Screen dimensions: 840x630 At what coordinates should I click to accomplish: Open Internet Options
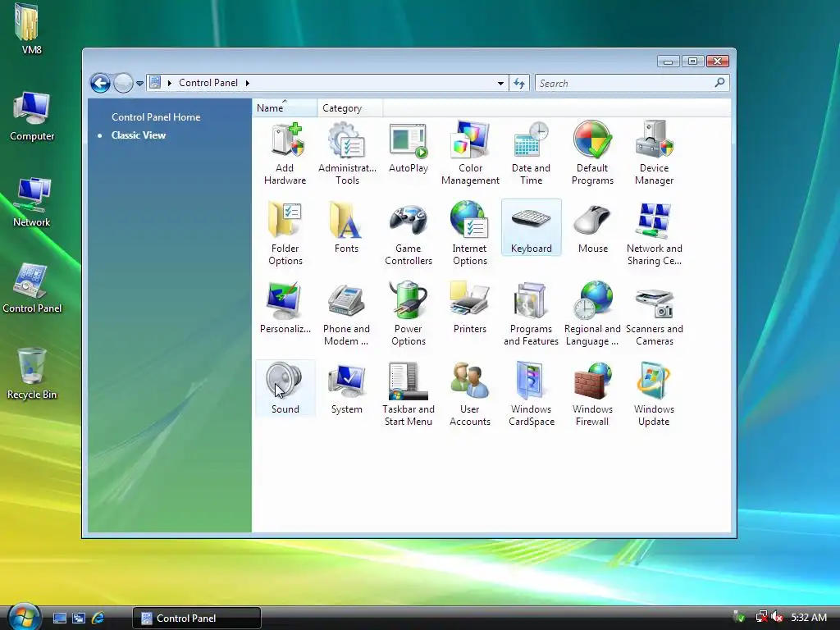pos(470,234)
